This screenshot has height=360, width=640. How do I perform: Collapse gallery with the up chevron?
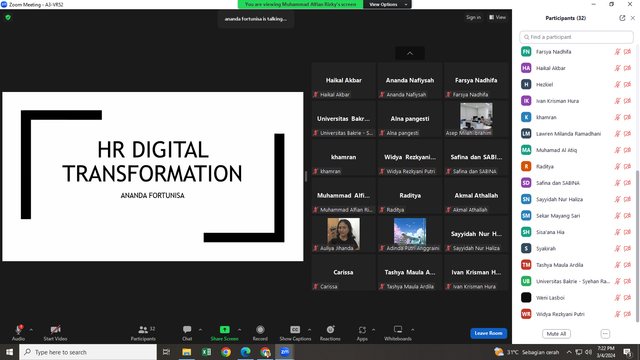click(x=410, y=53)
